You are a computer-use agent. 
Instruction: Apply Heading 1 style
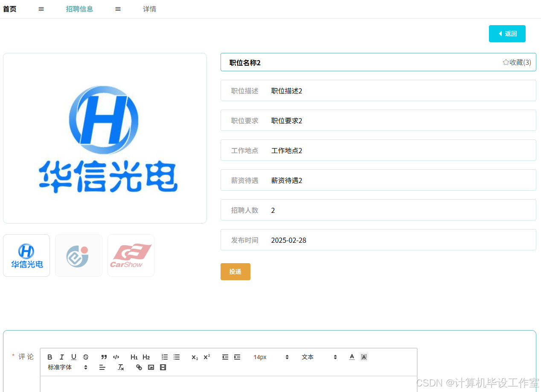pos(134,357)
